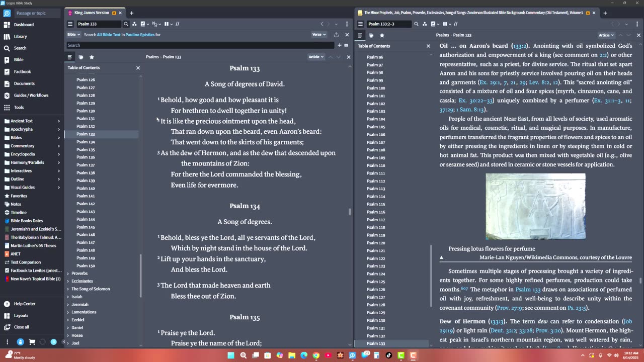Screen dimensions: 644x362
Task: Open parallel resources in the KJV panel
Action: [x=134, y=24]
